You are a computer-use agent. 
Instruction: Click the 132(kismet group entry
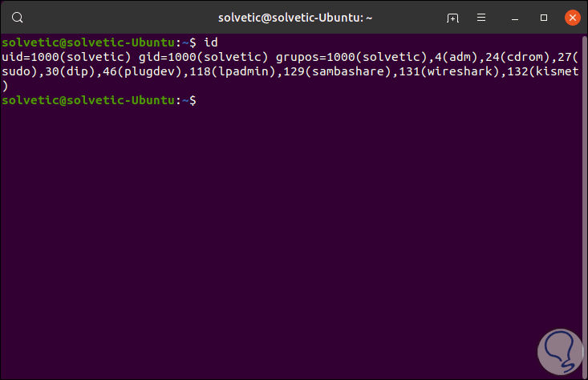click(x=543, y=71)
